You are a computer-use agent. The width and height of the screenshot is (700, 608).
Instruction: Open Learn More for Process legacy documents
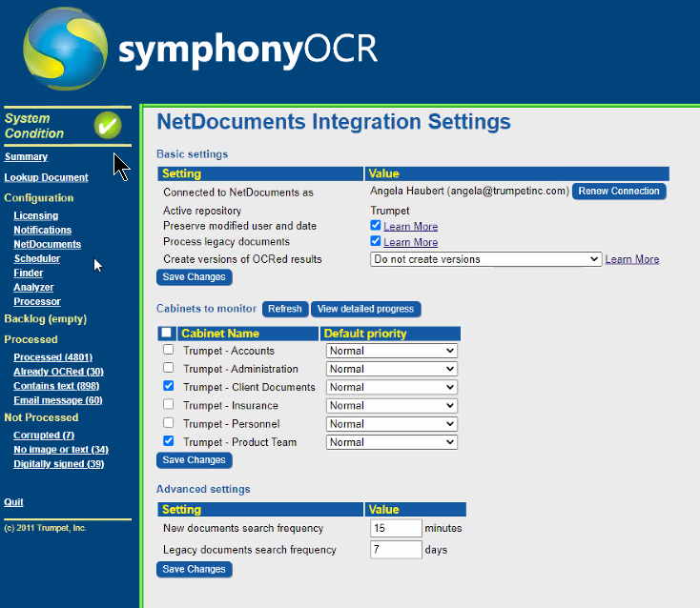[411, 242]
